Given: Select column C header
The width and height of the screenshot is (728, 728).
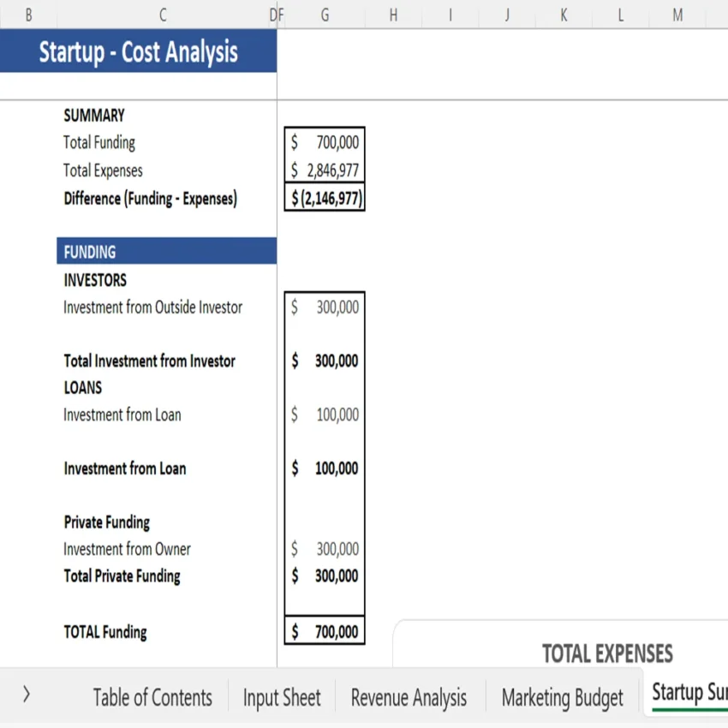Looking at the screenshot, I should 162,14.
